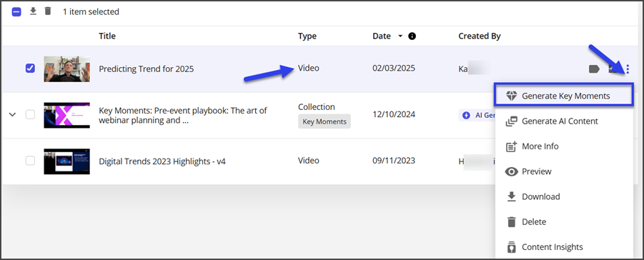644x260 pixels.
Task: Click the Collection type label
Action: click(x=316, y=107)
